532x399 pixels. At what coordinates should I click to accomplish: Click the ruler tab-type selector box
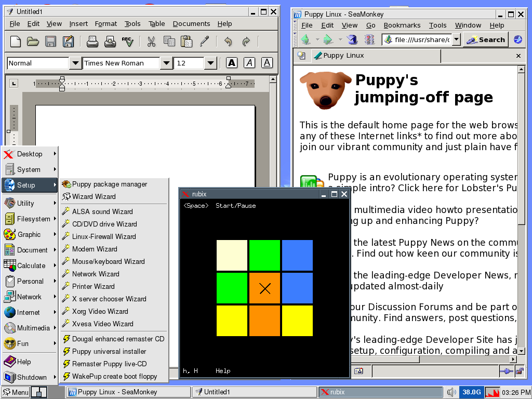coord(14,84)
